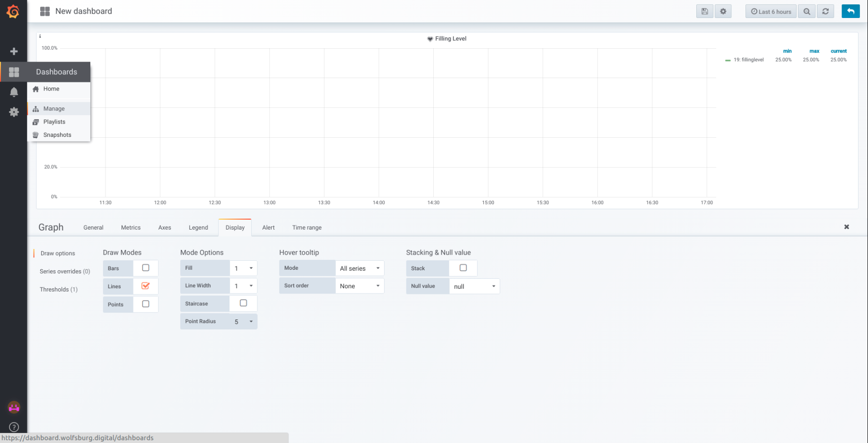Switch to the Metrics tab
The width and height of the screenshot is (868, 443).
(x=131, y=228)
